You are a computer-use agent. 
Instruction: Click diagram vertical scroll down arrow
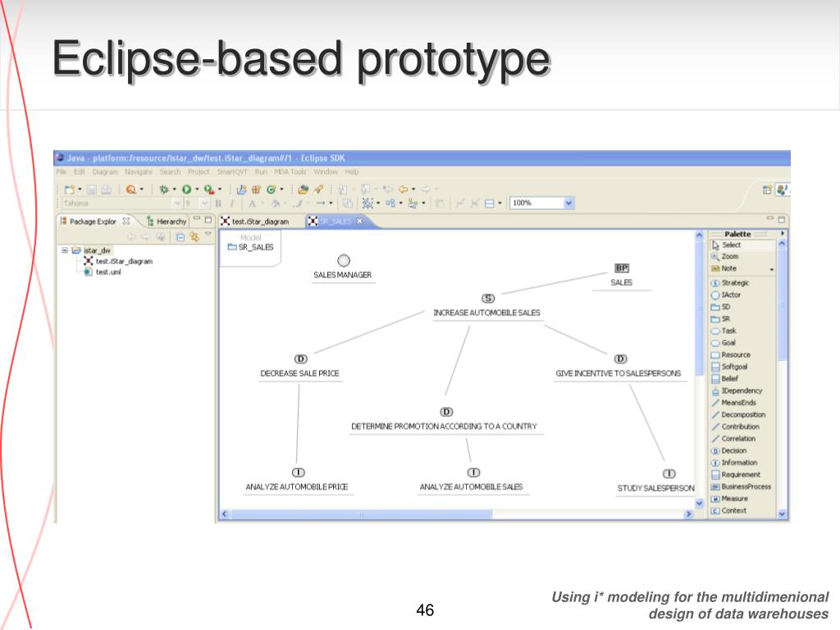(699, 504)
